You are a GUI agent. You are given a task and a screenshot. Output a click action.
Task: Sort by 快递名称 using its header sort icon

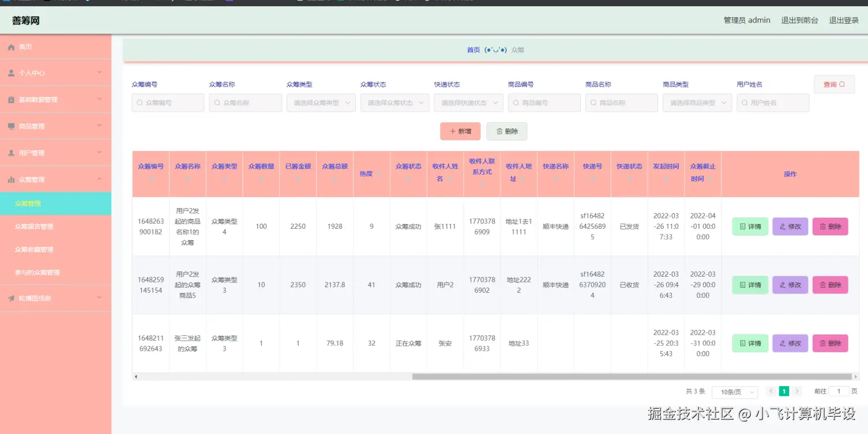556,179
